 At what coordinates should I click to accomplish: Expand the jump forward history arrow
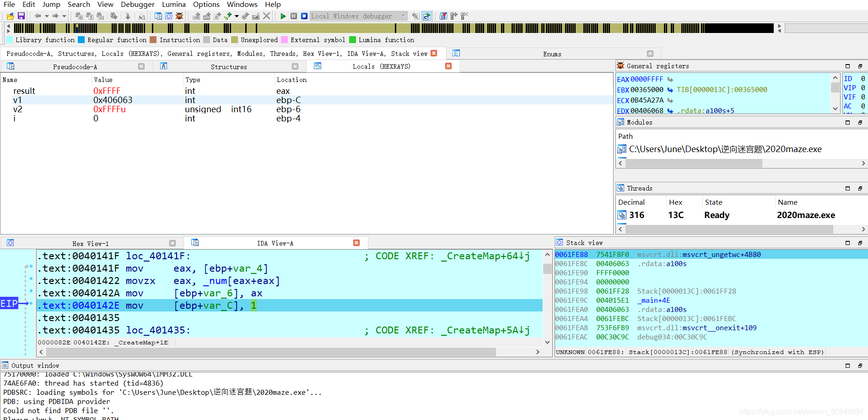pyautogui.click(x=65, y=16)
